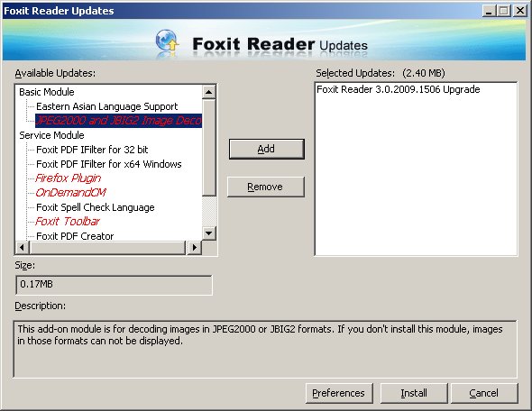Click the Description text box
Image resolution: width=532 pixels, height=411 pixels.
tap(265, 349)
